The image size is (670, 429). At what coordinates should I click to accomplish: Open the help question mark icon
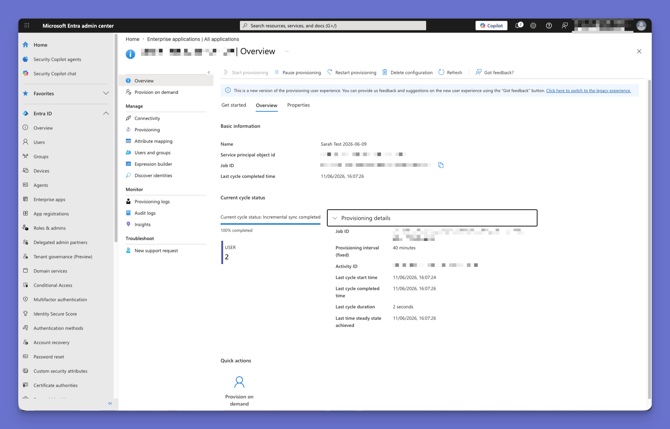point(549,26)
